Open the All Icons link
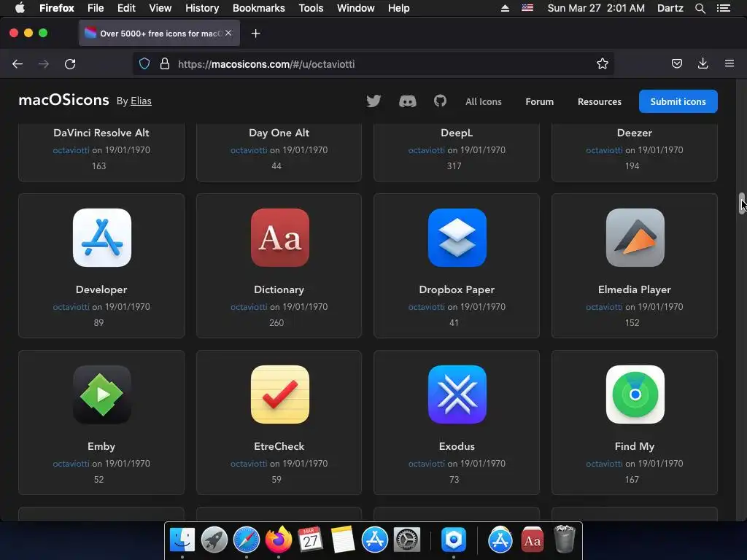Screen dimensions: 747x560 click(x=483, y=101)
